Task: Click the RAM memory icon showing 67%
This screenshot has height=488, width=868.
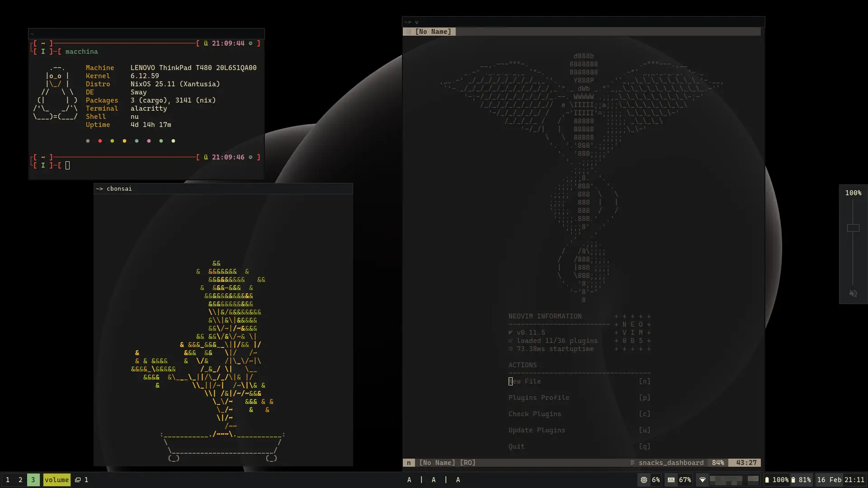Action: tap(671, 480)
